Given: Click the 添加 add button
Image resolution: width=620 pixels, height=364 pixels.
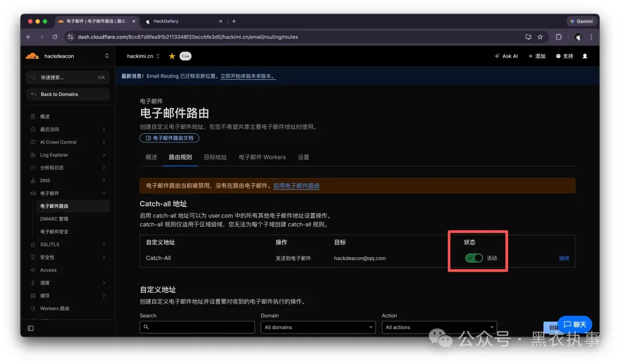Looking at the screenshot, I should [x=537, y=56].
